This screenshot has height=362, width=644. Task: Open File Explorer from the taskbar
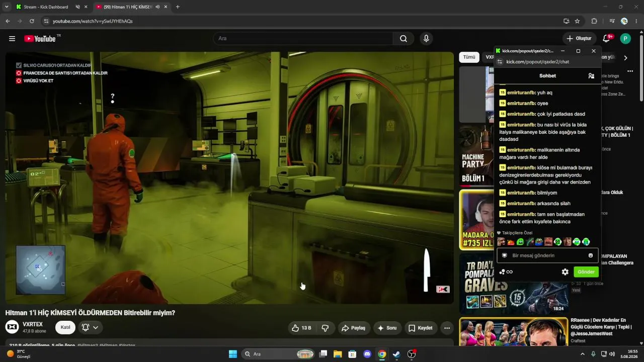coord(338,354)
